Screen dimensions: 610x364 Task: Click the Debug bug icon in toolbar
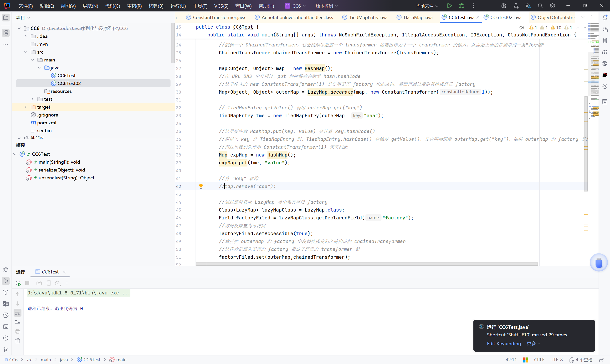coord(461,6)
